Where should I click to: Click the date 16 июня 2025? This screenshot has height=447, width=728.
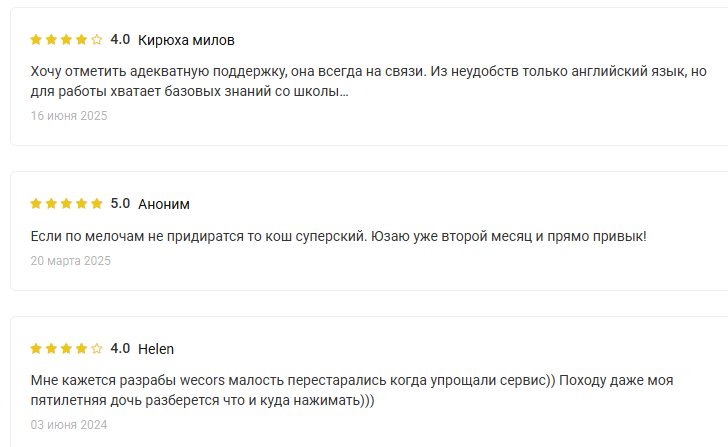(68, 116)
